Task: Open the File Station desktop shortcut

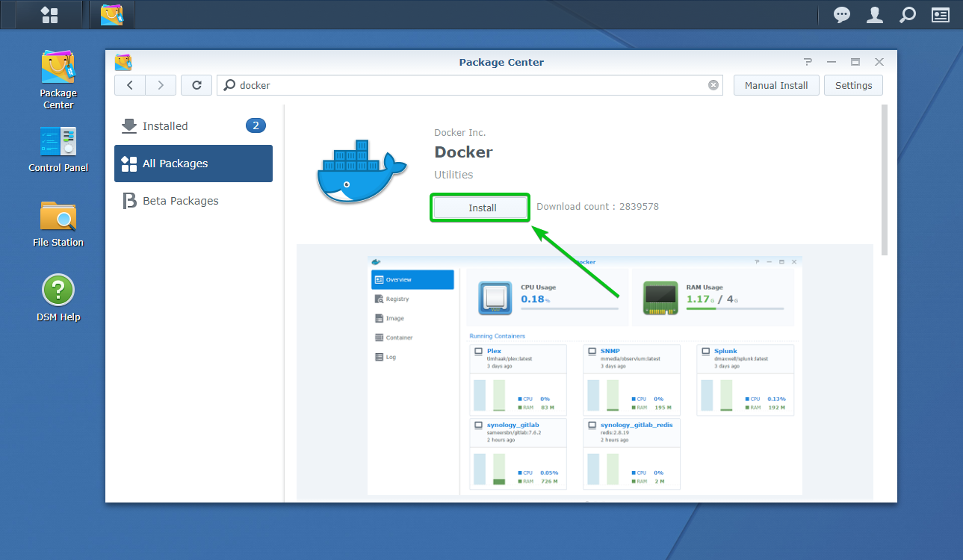Action: tap(58, 224)
